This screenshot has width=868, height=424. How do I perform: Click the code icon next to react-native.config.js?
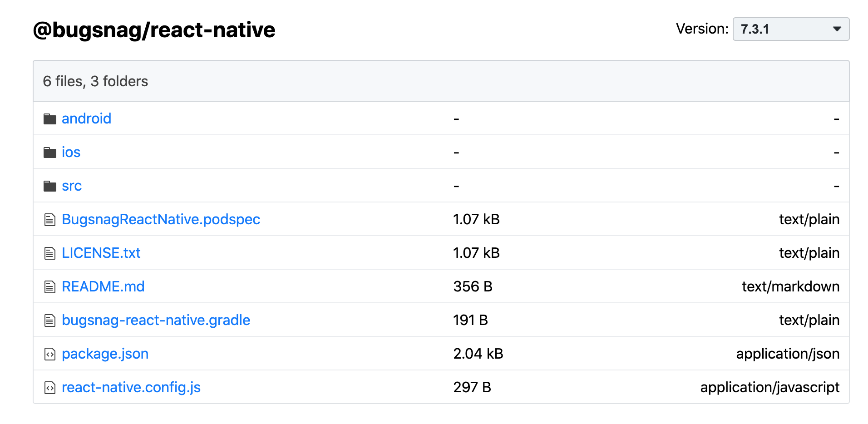click(49, 387)
